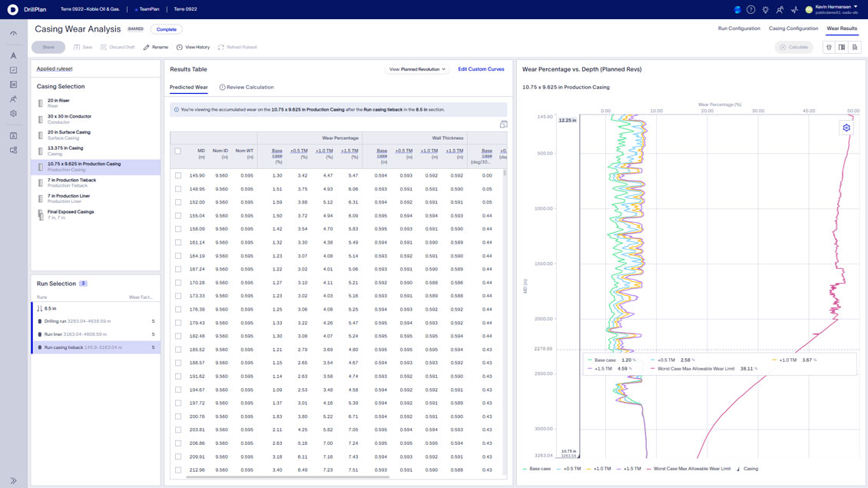
Task: Toggle the select-all checkbox in table header
Action: pyautogui.click(x=177, y=151)
